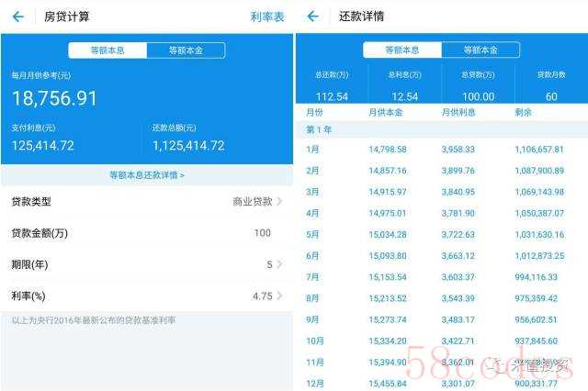Select 等额本息 tab on the 还款详情 screen
Screen dimensions: 588x391
[402, 50]
